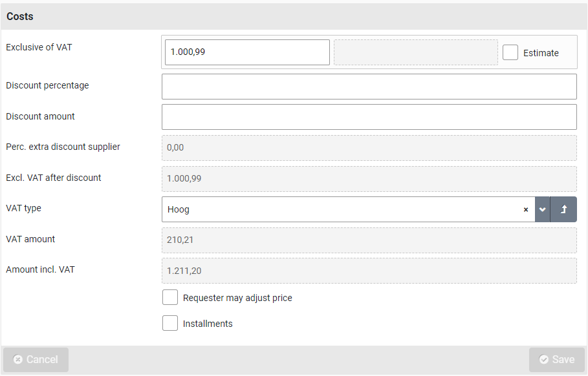This screenshot has height=376, width=588.
Task: Focus the Exclusive of VAT amount field
Action: pyautogui.click(x=247, y=52)
